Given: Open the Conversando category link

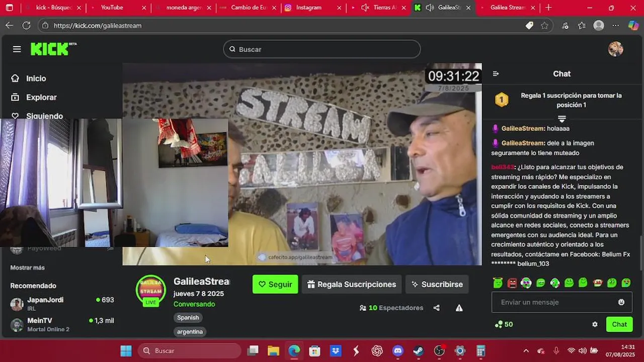Looking at the screenshot, I should [x=194, y=304].
